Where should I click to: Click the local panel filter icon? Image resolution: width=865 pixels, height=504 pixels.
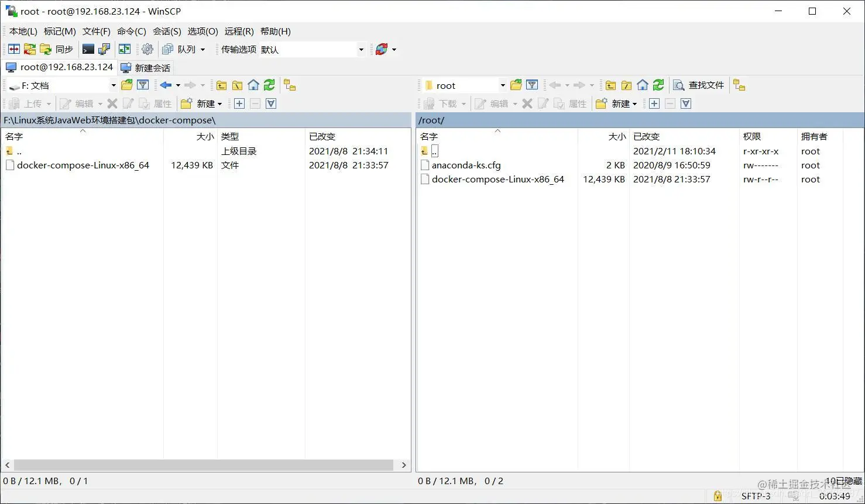click(x=143, y=85)
